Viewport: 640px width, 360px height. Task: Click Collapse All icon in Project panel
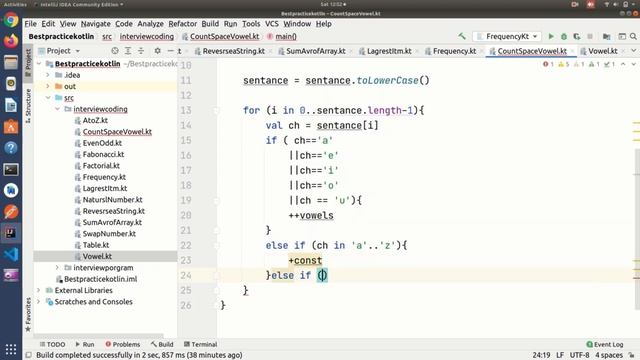point(141,51)
